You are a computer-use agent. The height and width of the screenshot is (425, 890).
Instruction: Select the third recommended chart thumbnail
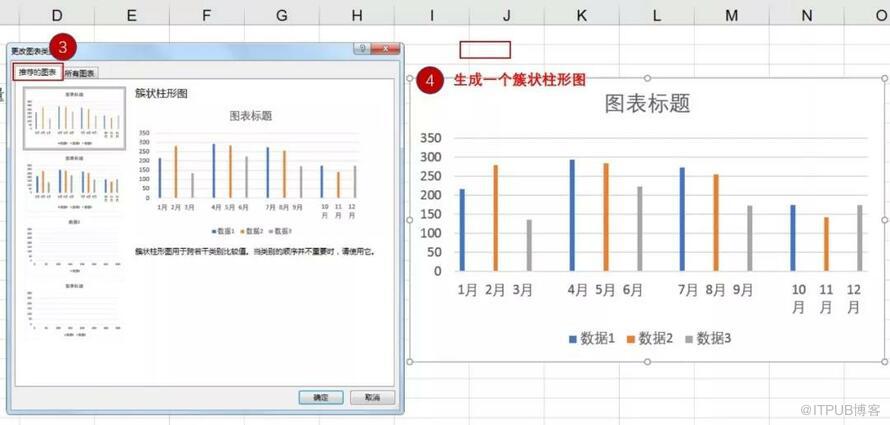[x=74, y=244]
